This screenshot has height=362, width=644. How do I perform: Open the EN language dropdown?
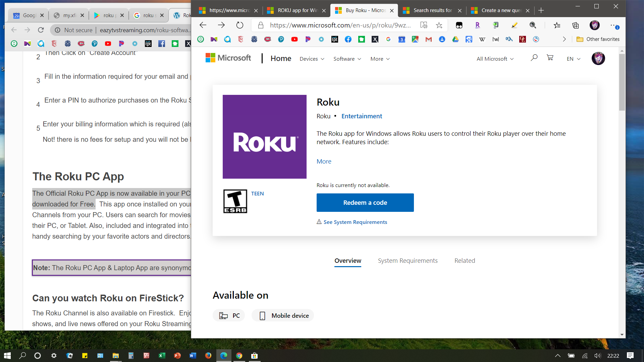(574, 59)
